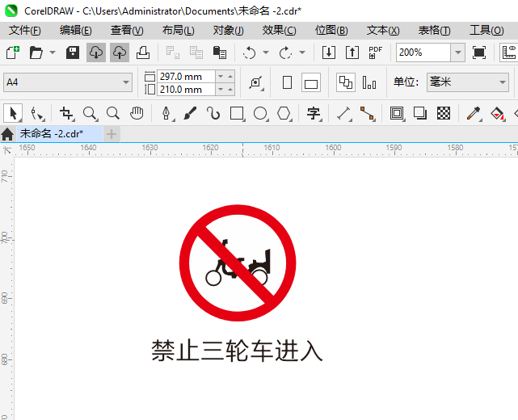
Task: Click the Import icon
Action: pyautogui.click(x=329, y=52)
